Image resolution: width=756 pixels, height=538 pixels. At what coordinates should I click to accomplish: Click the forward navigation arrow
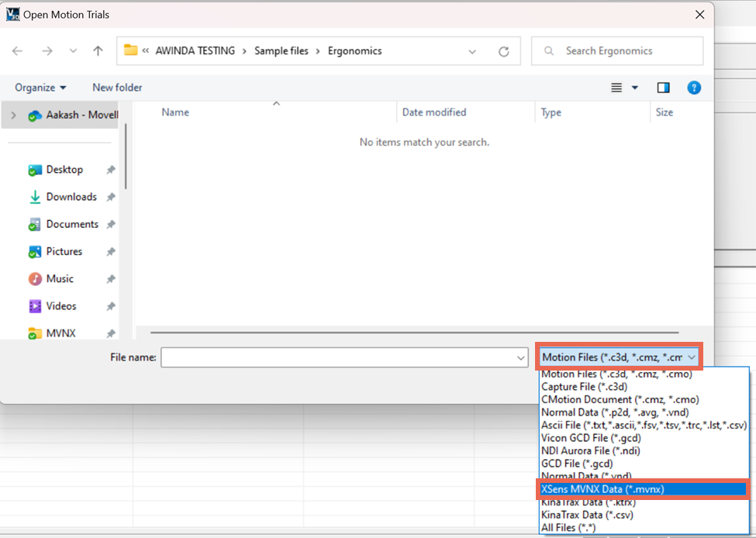(47, 50)
